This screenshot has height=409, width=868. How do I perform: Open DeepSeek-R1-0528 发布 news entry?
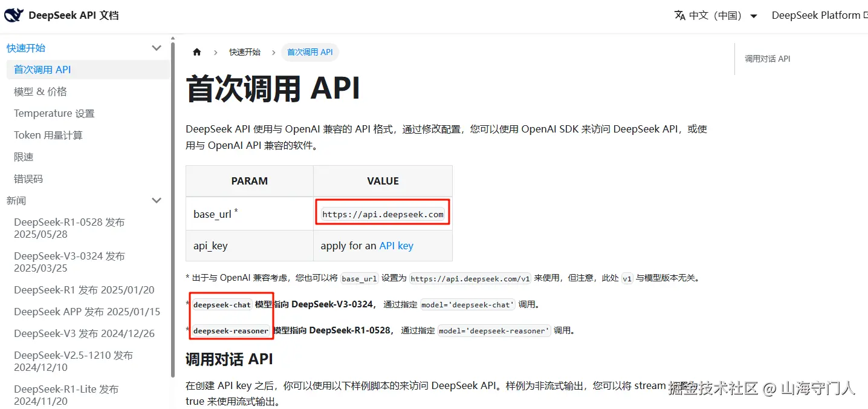point(88,228)
